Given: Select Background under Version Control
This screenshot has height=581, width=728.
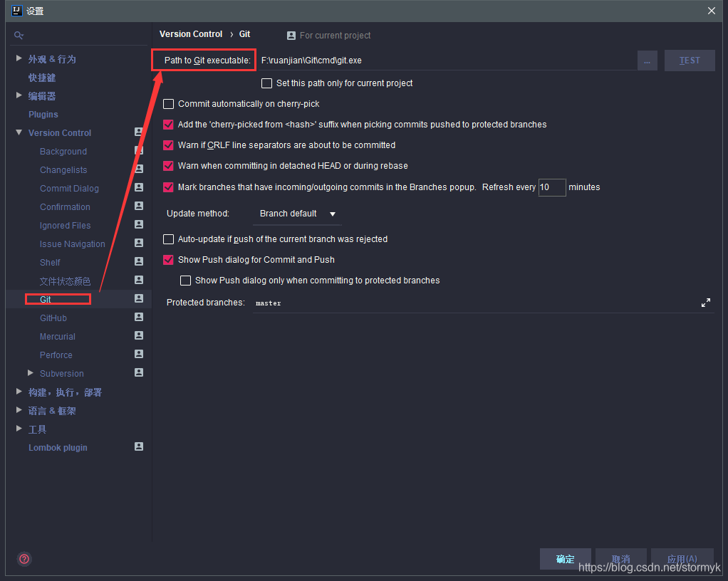Looking at the screenshot, I should [63, 151].
